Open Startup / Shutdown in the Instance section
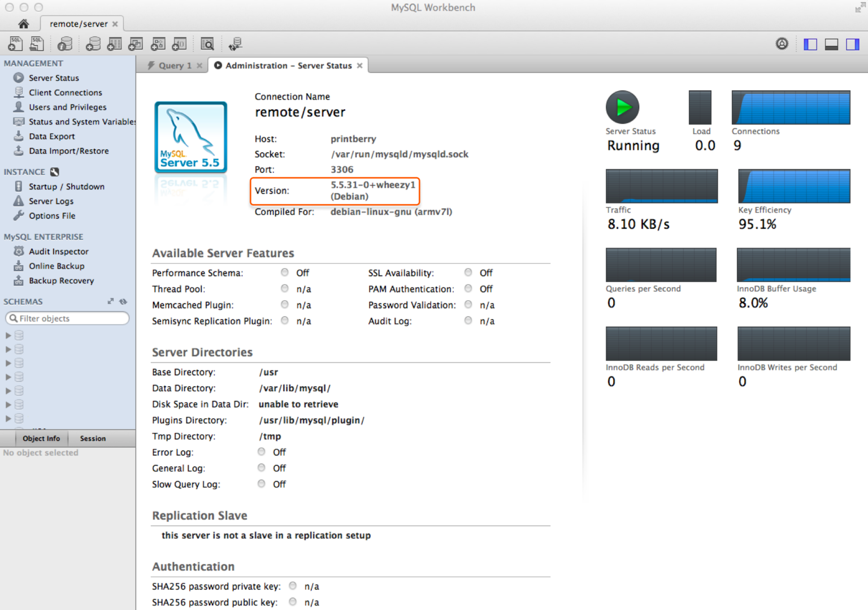 66,187
